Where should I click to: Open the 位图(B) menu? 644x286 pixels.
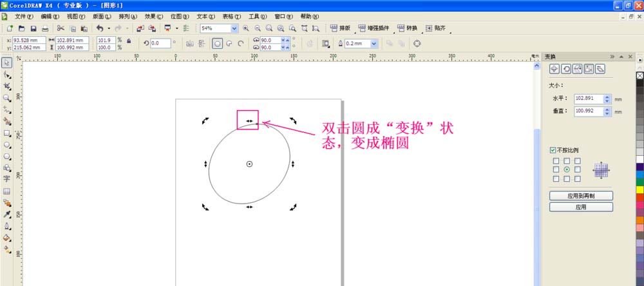pyautogui.click(x=180, y=17)
